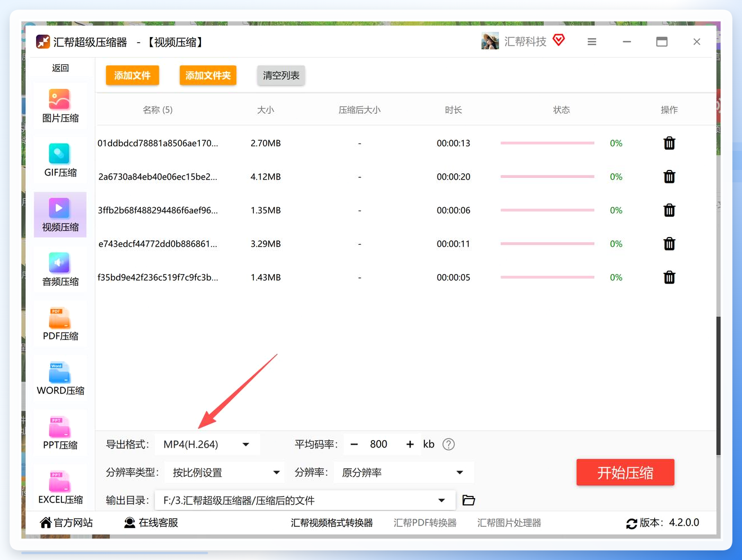Start compression with 开始压缩 button

pyautogui.click(x=625, y=472)
